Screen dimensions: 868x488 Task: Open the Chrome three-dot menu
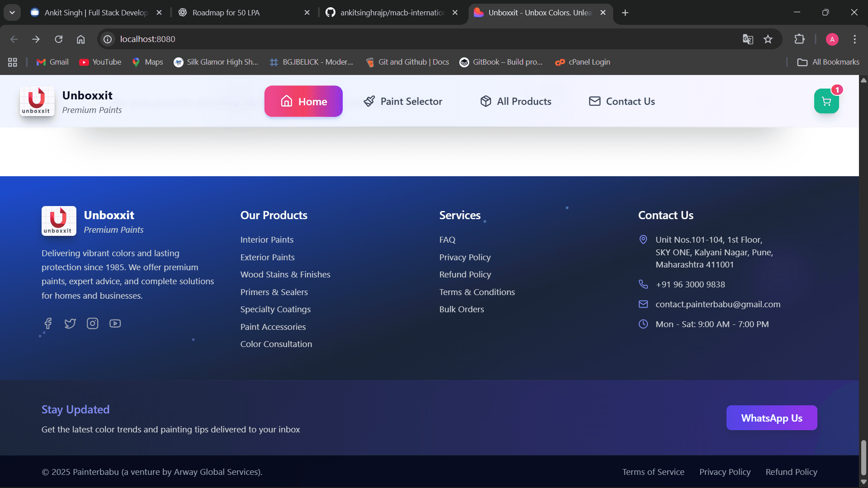(854, 39)
